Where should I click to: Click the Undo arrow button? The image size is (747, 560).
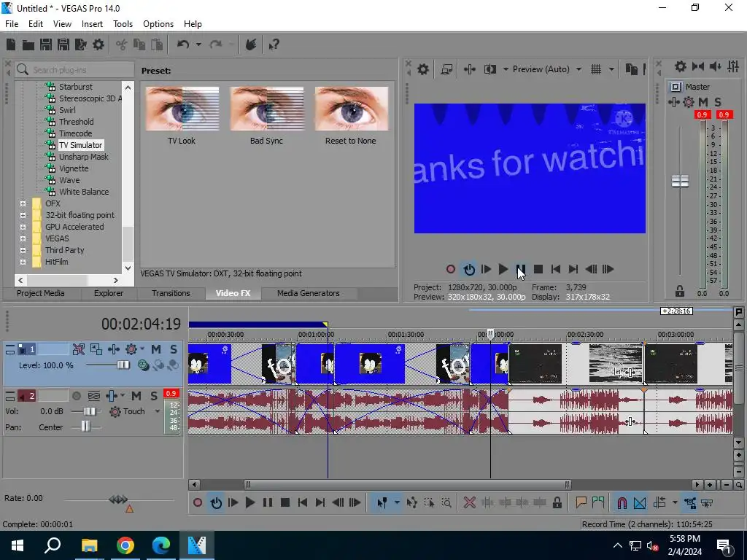[183, 44]
